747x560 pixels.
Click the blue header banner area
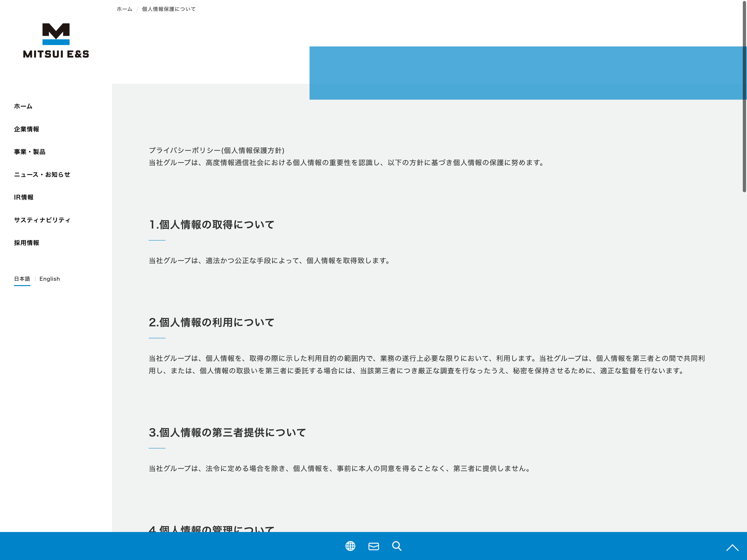527,73
